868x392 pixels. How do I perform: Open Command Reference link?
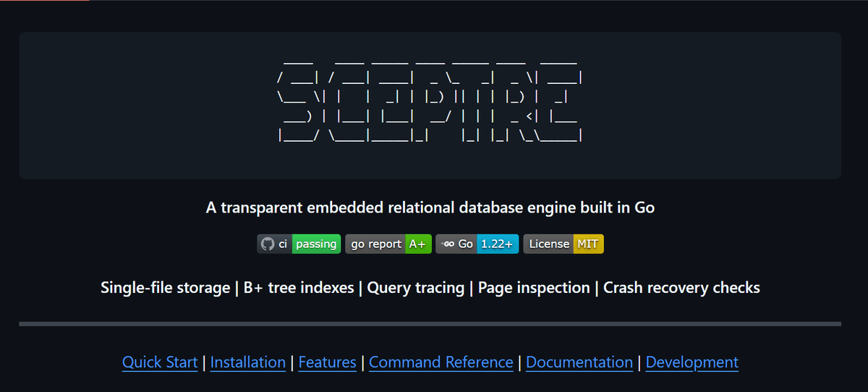(441, 362)
